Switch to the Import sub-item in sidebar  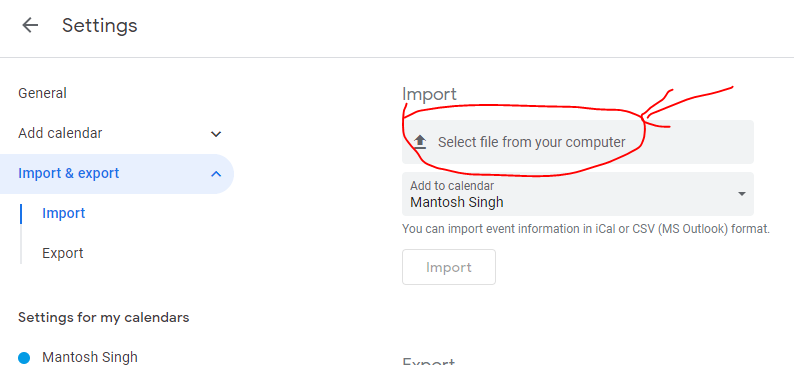[x=64, y=213]
